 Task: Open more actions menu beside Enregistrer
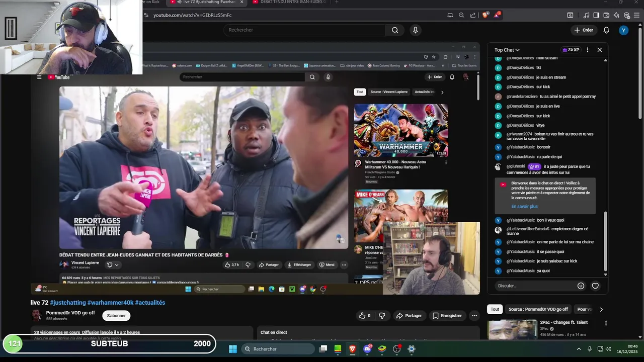[474, 316]
